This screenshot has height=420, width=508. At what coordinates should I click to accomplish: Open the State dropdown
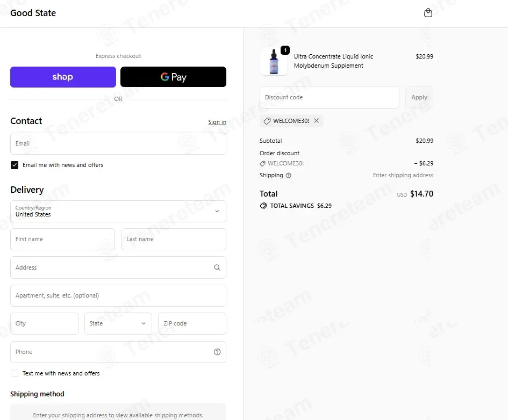coord(118,323)
